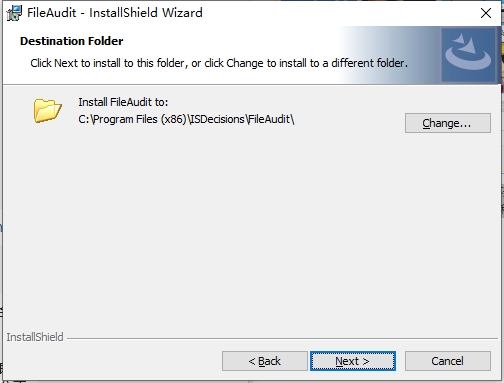The width and height of the screenshot is (504, 383).
Task: Cancel the FileAudit installation
Action: [448, 361]
